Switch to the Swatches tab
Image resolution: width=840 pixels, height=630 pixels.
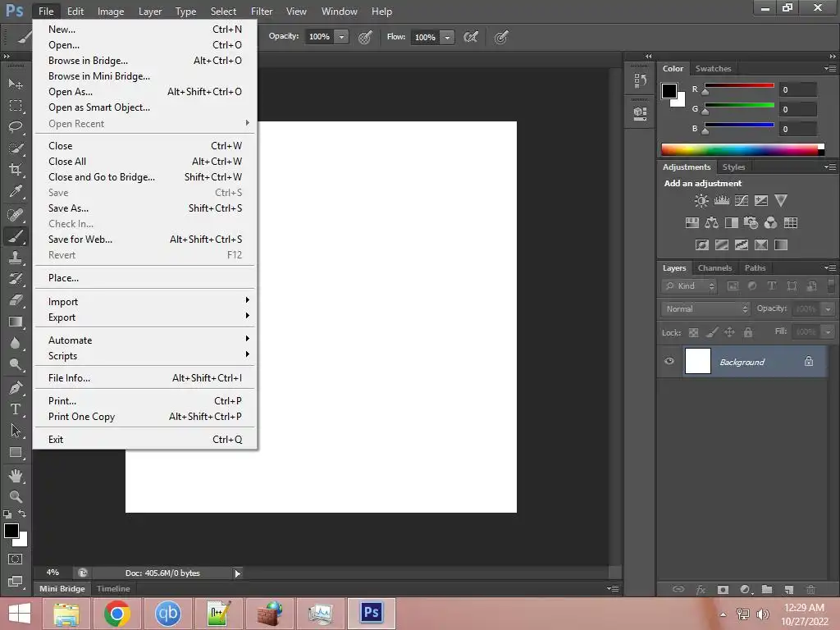pyautogui.click(x=713, y=69)
